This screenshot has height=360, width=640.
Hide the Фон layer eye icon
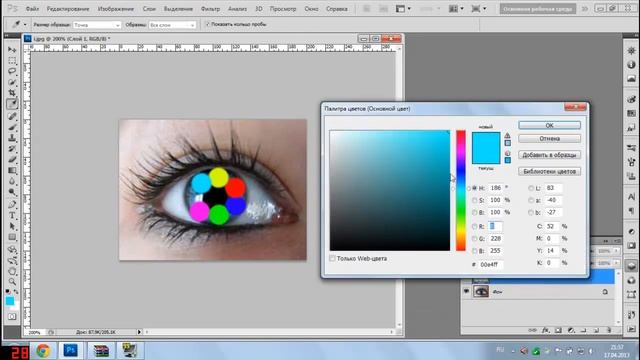pos(466,291)
